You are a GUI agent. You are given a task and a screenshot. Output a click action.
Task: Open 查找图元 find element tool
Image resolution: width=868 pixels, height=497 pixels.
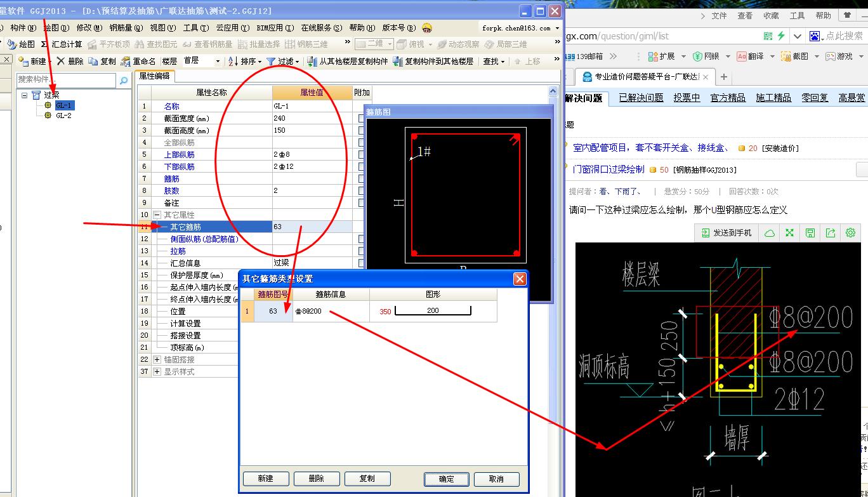(x=156, y=44)
